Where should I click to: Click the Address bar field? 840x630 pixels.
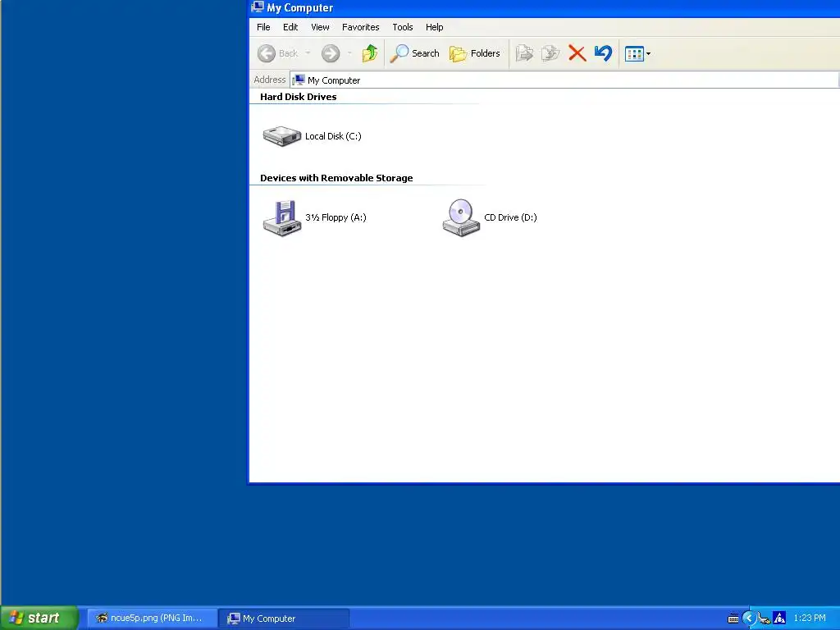tap(564, 80)
